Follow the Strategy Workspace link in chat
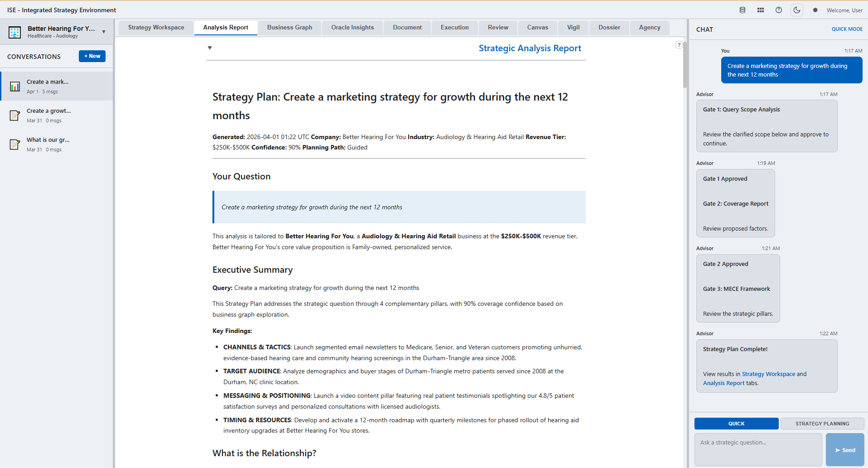The image size is (868, 468). [x=768, y=374]
